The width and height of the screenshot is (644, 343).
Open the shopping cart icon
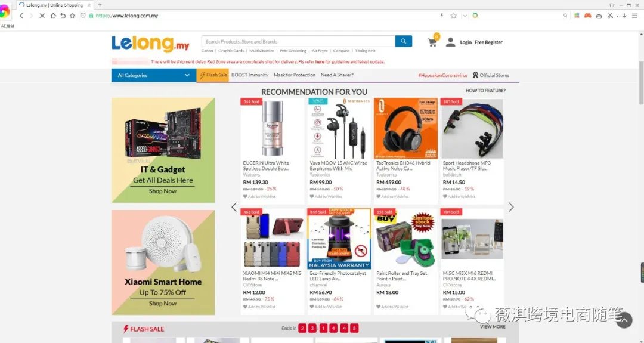(x=432, y=42)
